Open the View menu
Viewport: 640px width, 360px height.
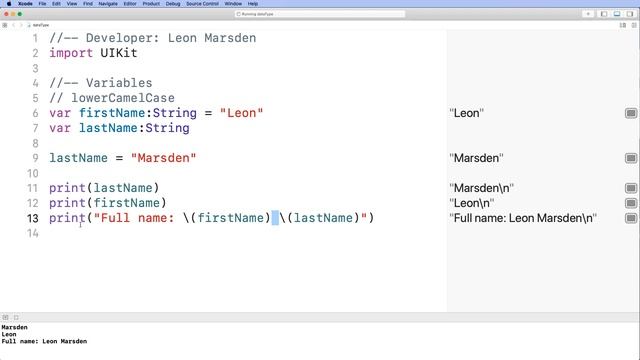pos(72,4)
